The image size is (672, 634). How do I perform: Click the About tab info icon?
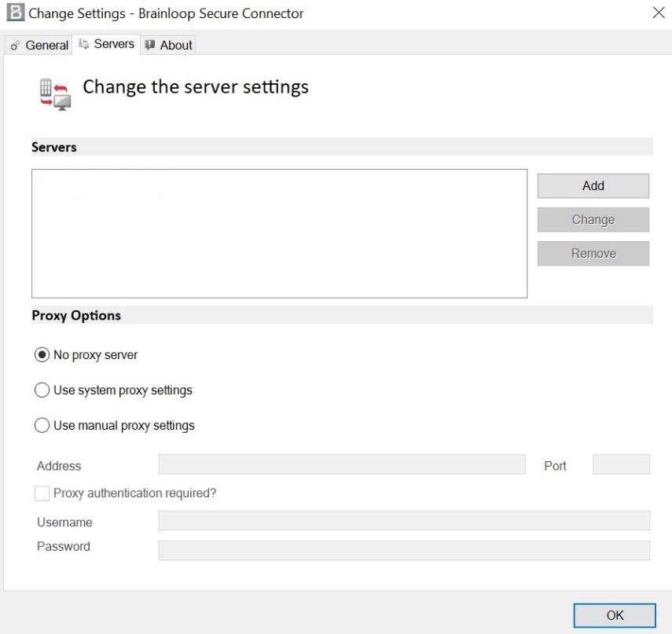point(149,45)
